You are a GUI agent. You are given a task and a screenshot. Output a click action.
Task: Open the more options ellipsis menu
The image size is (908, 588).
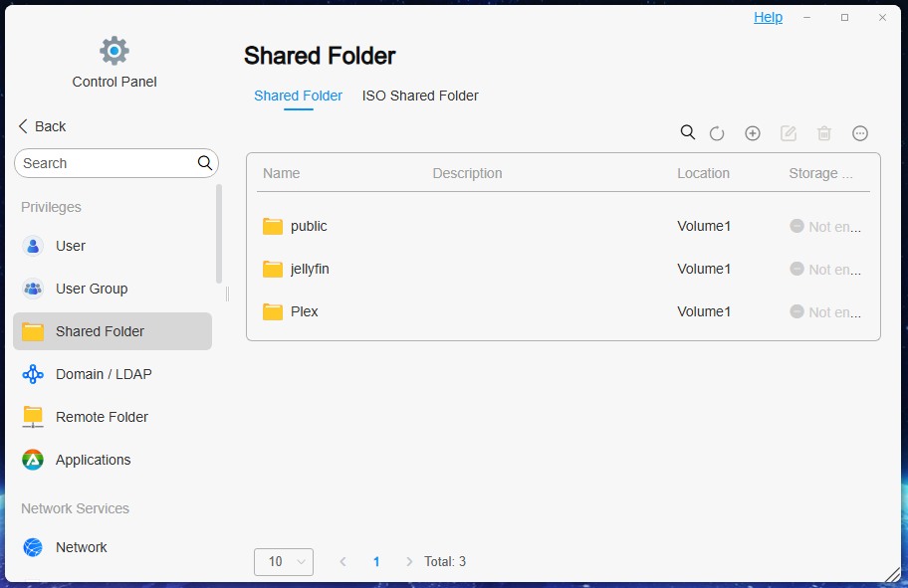coord(860,133)
